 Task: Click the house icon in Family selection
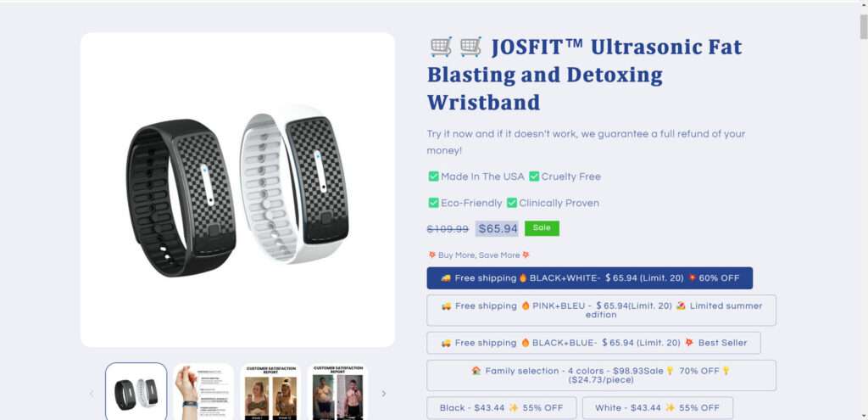point(476,371)
